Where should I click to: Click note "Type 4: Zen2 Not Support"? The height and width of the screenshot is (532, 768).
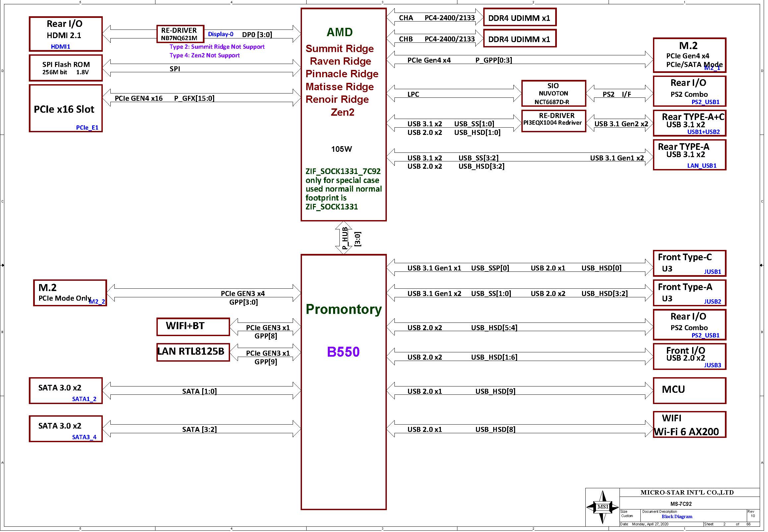pyautogui.click(x=205, y=55)
